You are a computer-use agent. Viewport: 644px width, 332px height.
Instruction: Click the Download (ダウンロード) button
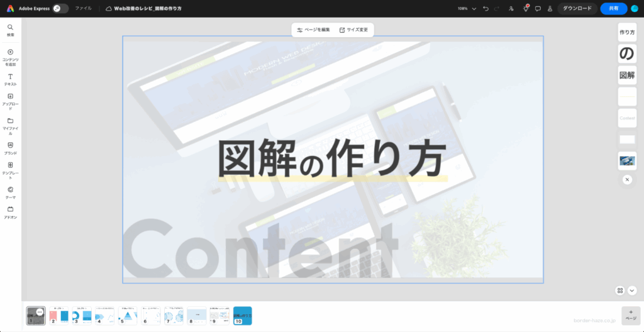tap(577, 9)
